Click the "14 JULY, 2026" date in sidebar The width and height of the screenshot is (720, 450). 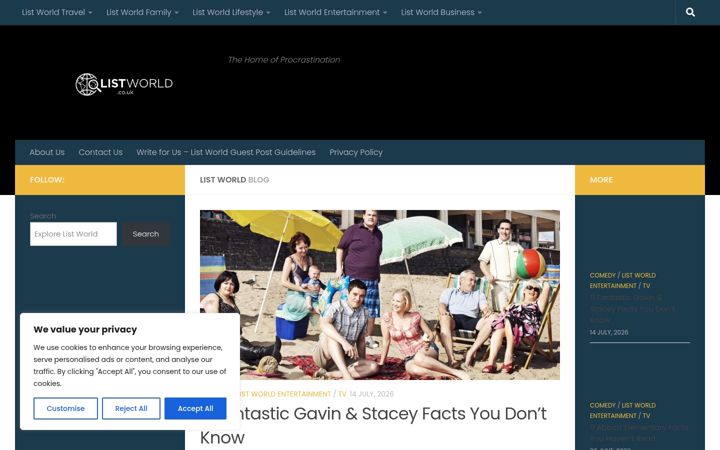(609, 332)
